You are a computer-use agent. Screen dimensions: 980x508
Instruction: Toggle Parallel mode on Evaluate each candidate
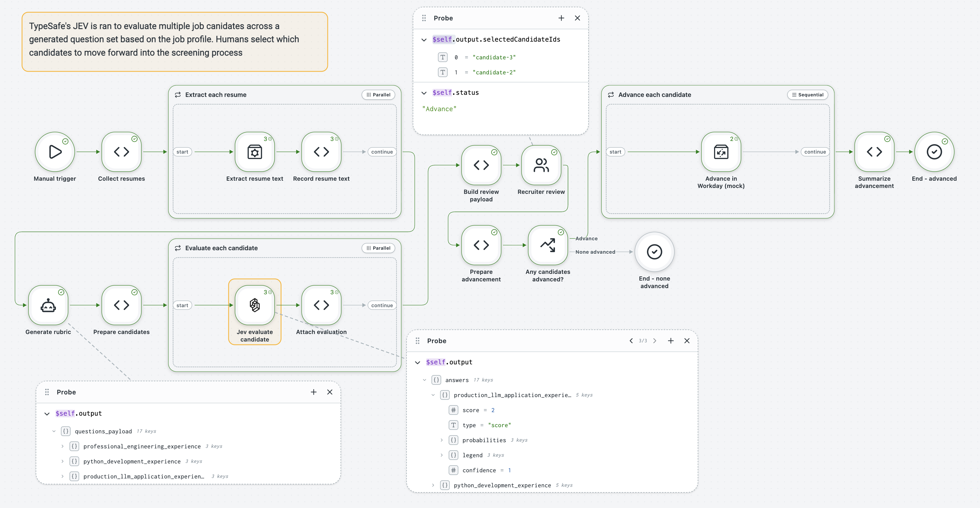coord(378,248)
